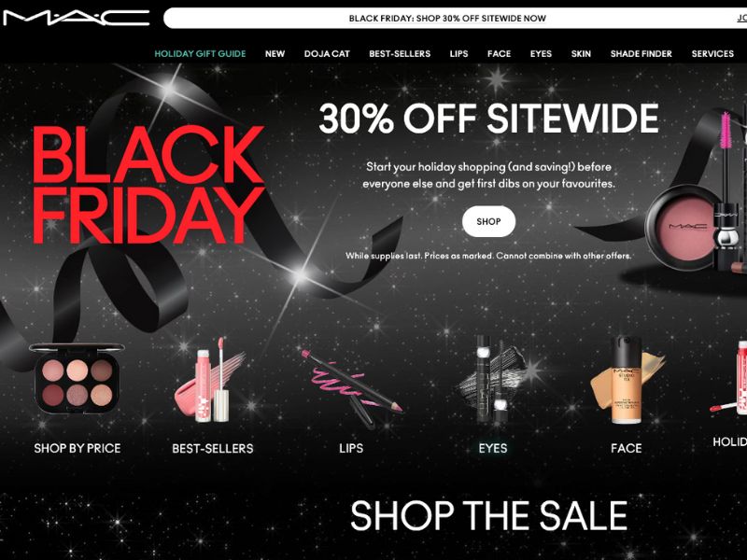This screenshot has height=560, width=747.
Task: Open the Studio Fix foundation Face image
Action: coord(627,380)
